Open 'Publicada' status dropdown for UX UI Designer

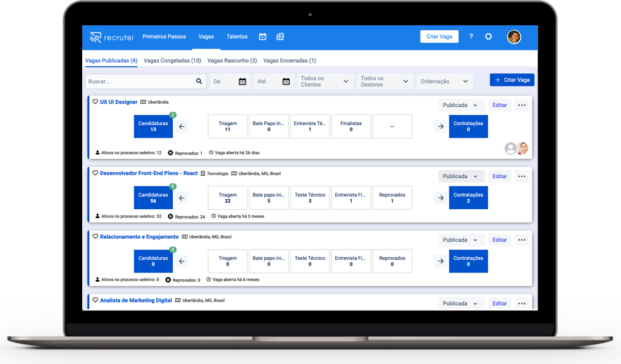click(461, 106)
